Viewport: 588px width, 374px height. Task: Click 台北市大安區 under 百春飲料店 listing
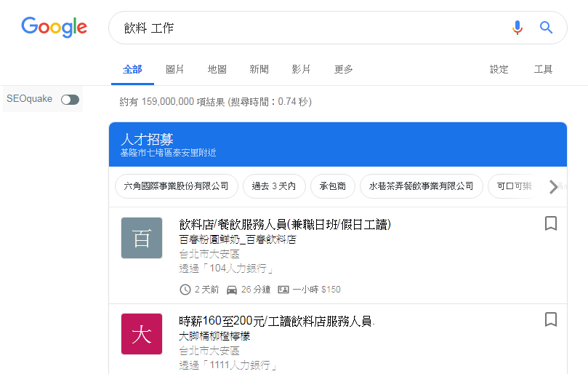[209, 254]
